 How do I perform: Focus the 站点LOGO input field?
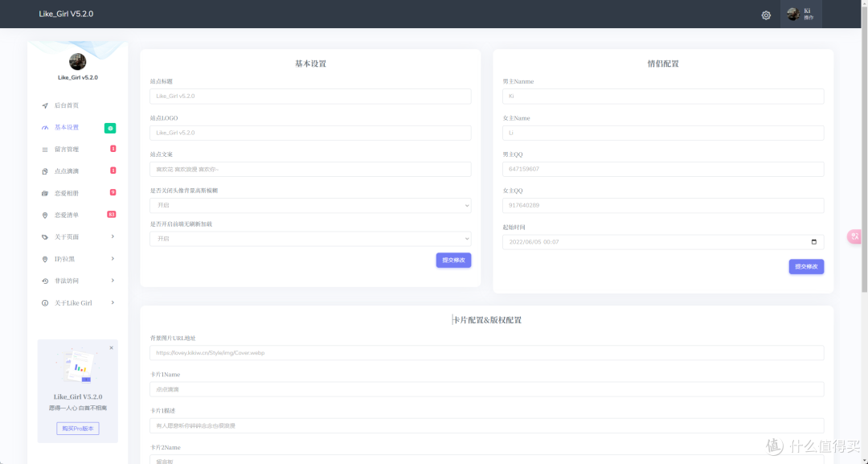[310, 133]
